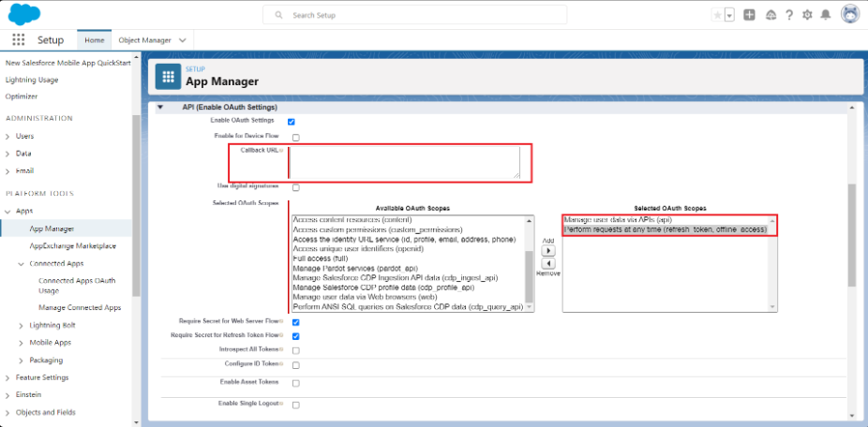This screenshot has height=427, width=868.
Task: Select Access custom permissions scope
Action: point(377,229)
